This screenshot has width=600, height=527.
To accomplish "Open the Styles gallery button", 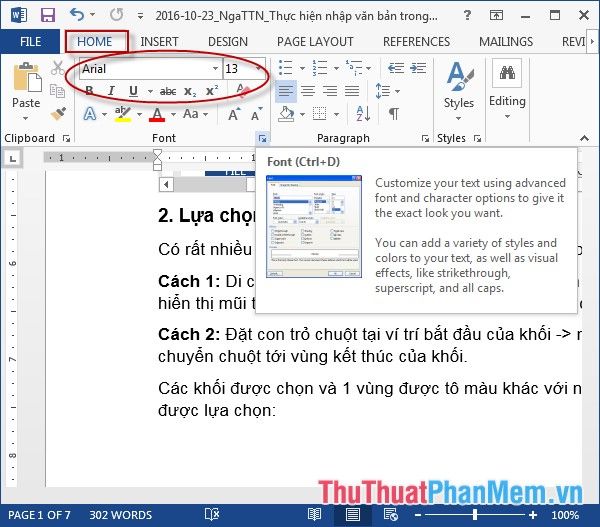I will (x=459, y=90).
